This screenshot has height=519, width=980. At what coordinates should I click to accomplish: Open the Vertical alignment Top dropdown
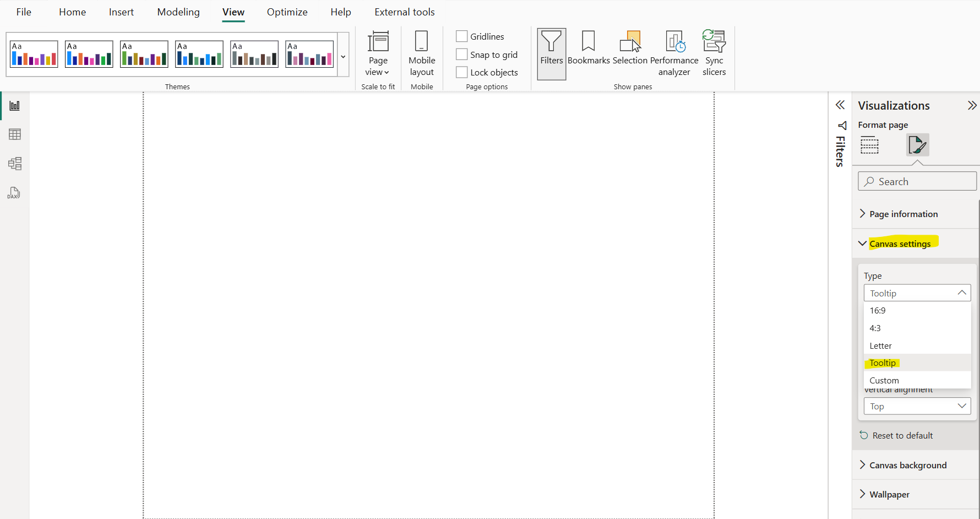(917, 406)
